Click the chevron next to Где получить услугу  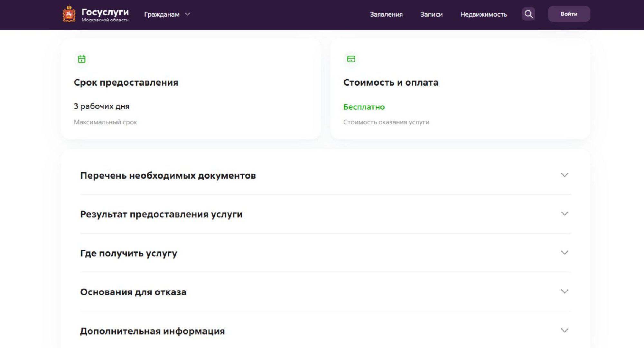(x=564, y=253)
